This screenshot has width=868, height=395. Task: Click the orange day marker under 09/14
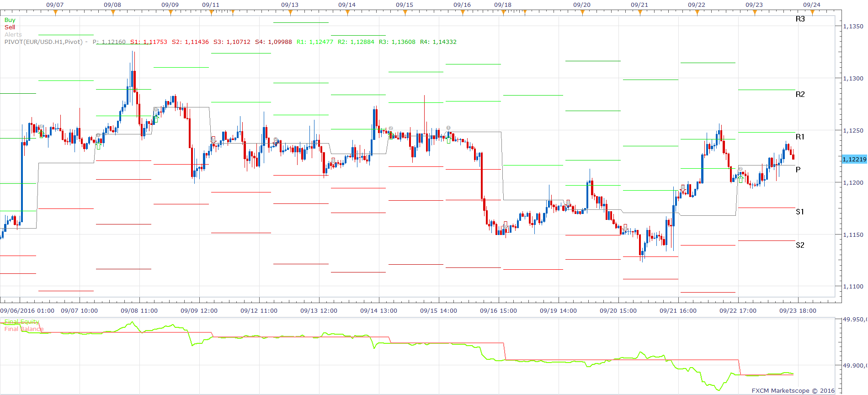(347, 13)
